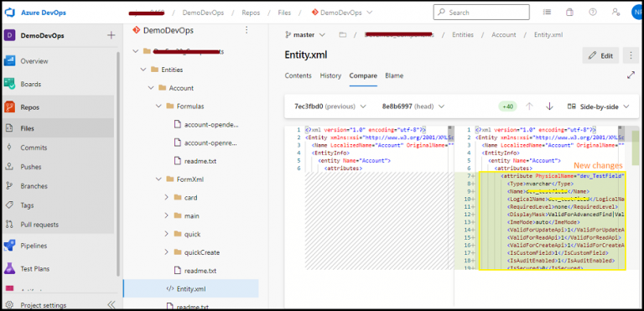Image resolution: width=644 pixels, height=311 pixels.
Task: Collapse the Entities folder in the tree
Action: pyautogui.click(x=143, y=70)
